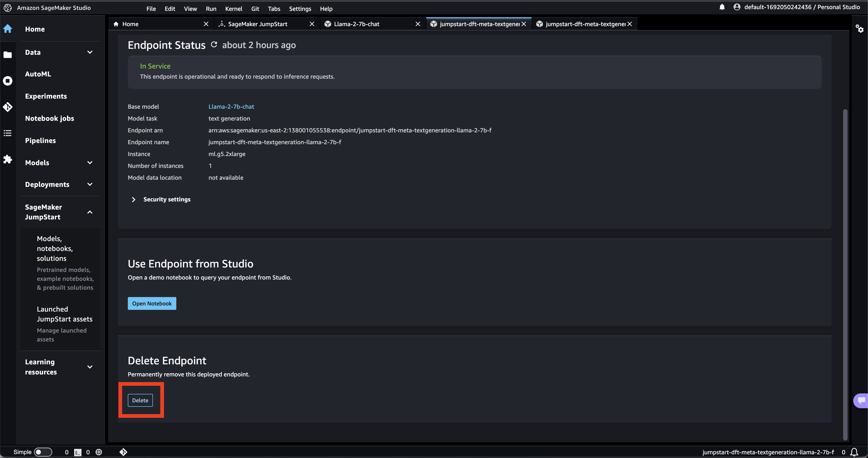Expand the Data section in sidebar
The image size is (868, 458).
click(90, 52)
